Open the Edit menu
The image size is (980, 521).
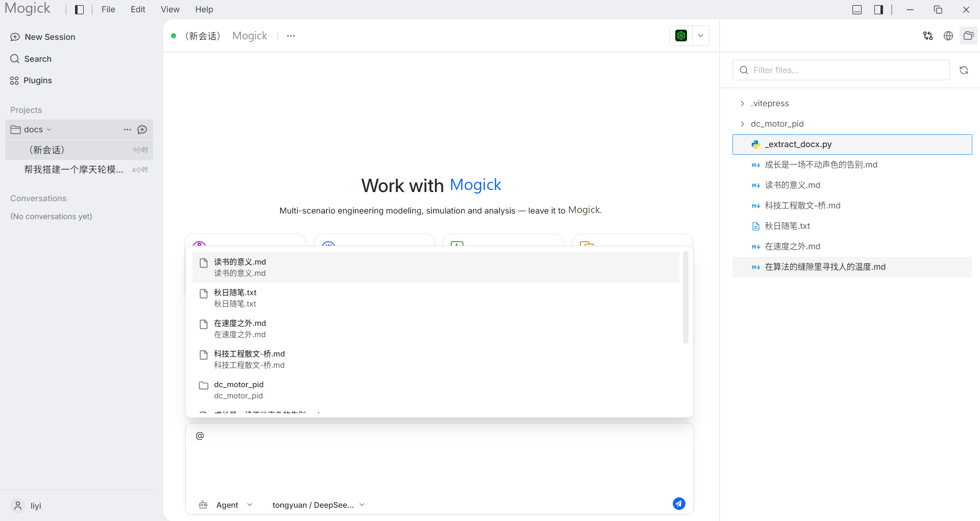(x=138, y=9)
